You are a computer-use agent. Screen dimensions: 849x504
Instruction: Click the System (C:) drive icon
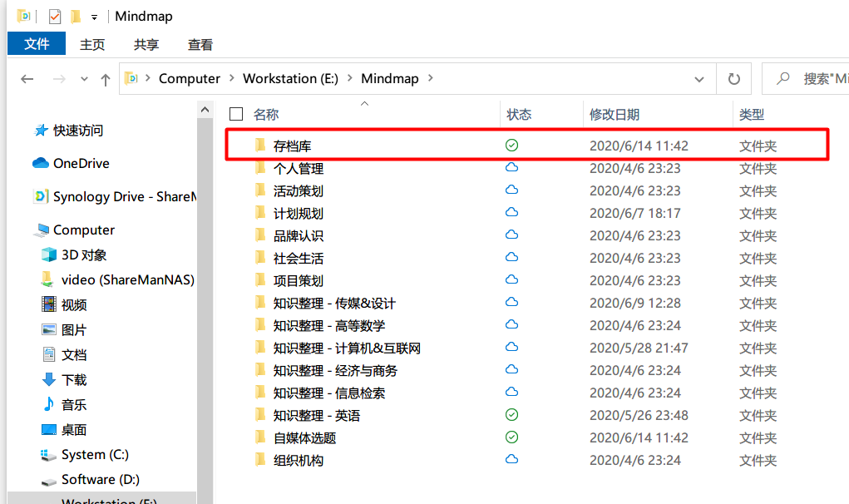[49, 455]
